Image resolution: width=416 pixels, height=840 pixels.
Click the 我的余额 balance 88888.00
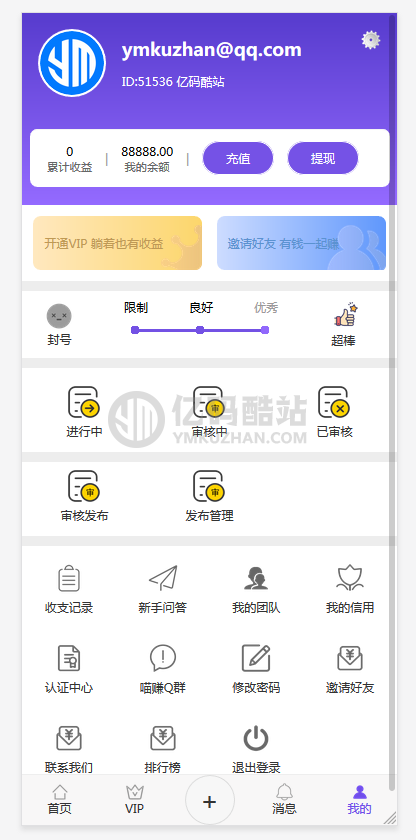tap(147, 152)
